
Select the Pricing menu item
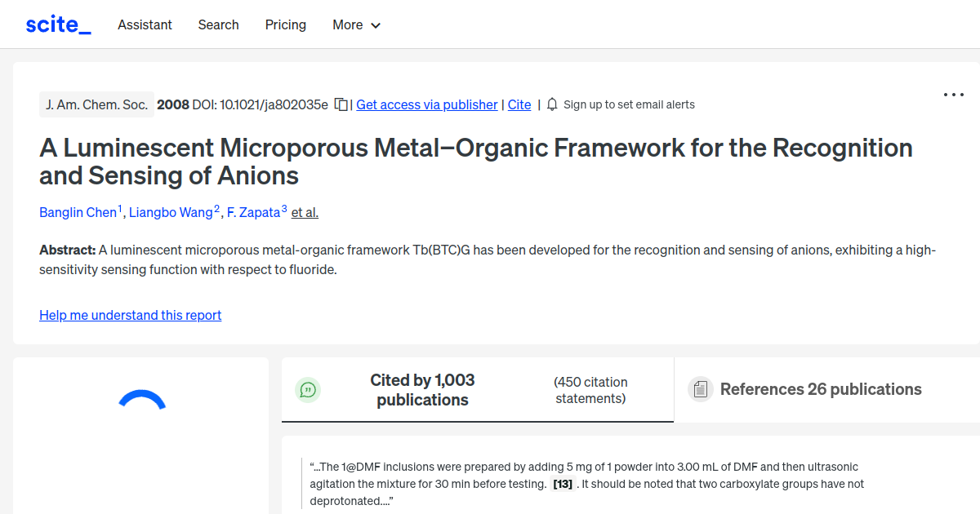click(x=285, y=25)
